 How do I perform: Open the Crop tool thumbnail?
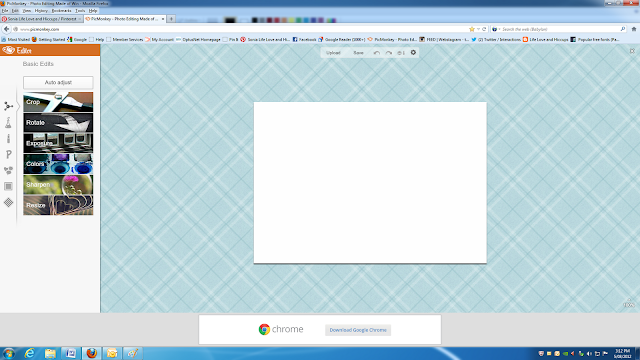coord(58,102)
